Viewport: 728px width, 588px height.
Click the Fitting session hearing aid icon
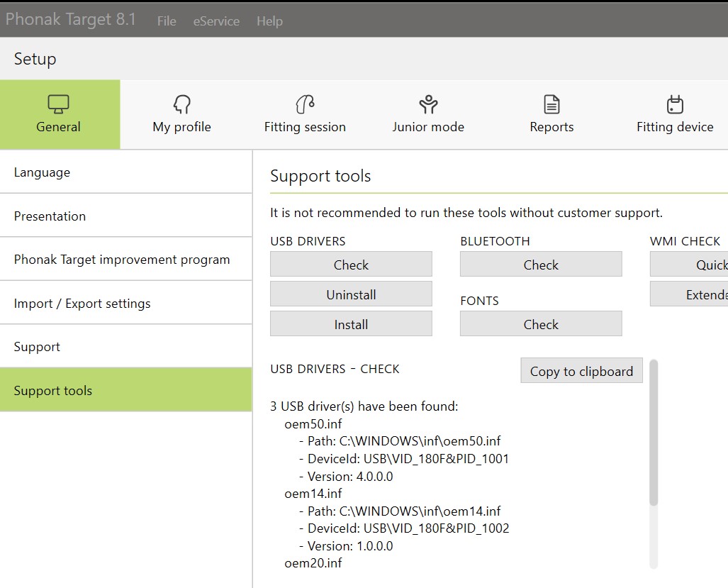305,104
